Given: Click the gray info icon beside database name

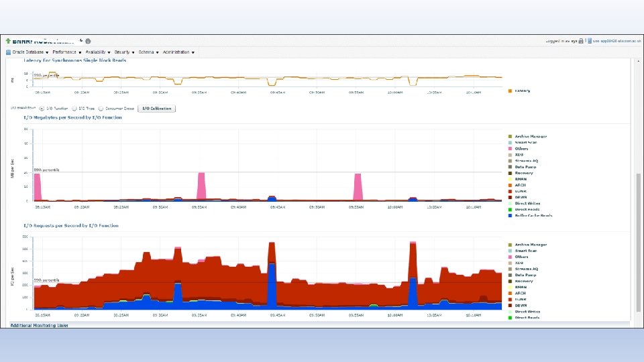Looking at the screenshot, I should click(88, 41).
